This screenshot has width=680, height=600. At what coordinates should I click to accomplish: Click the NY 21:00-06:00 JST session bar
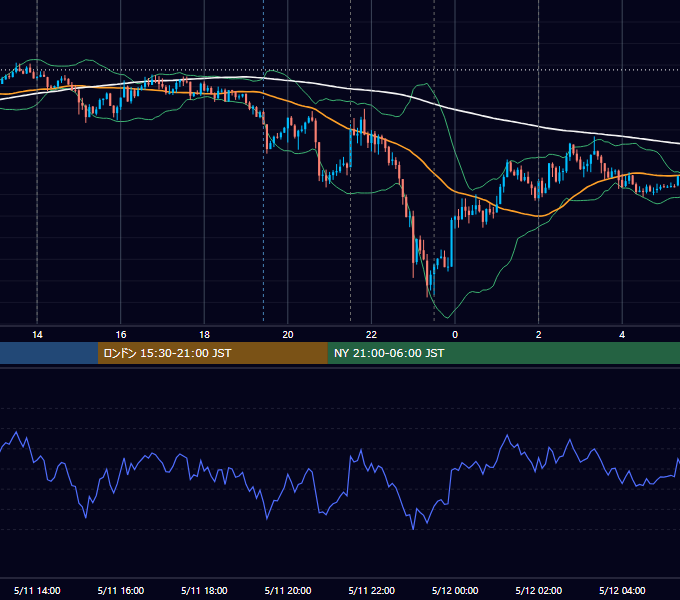503,353
